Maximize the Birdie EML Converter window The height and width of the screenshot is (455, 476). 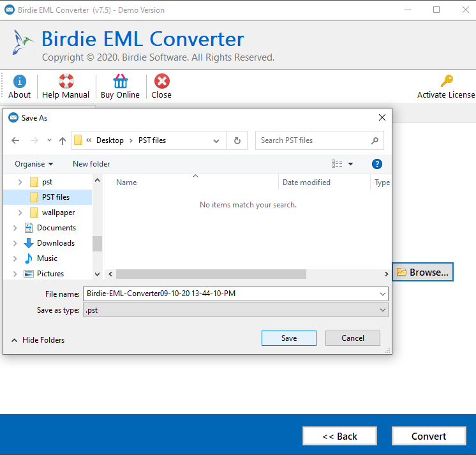coord(436,10)
